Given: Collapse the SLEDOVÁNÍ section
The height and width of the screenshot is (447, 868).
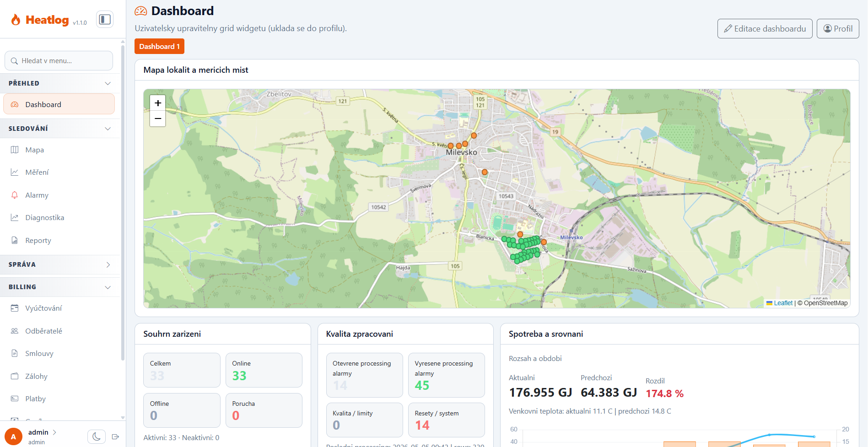Looking at the screenshot, I should 60,129.
